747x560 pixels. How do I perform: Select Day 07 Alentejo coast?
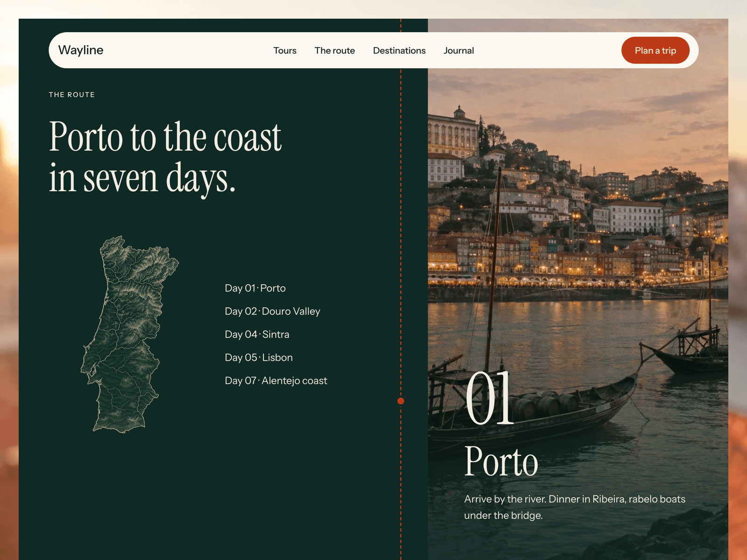tap(276, 381)
